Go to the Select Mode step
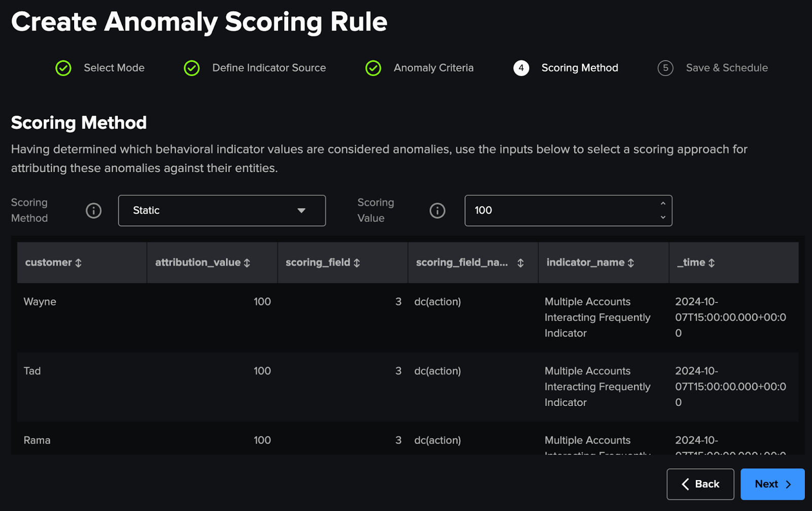812x511 pixels. [100, 68]
